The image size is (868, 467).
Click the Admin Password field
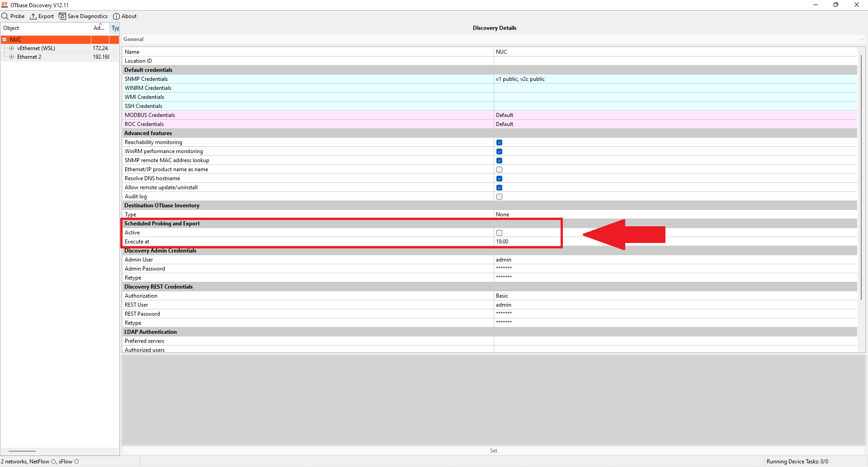click(x=675, y=269)
